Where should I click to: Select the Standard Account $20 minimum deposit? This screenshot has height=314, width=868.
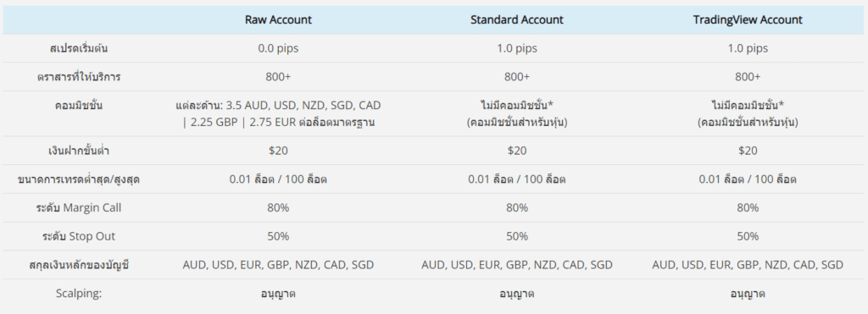(517, 151)
